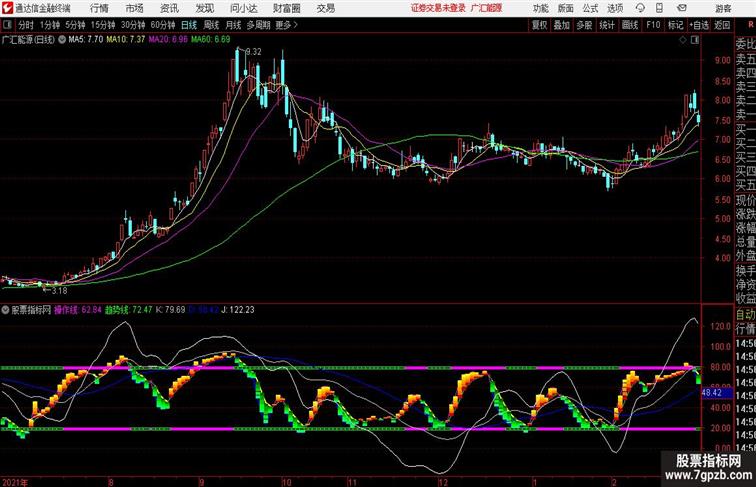Open the 选项 menu
Viewport: 756px width, 487px height.
click(x=615, y=8)
